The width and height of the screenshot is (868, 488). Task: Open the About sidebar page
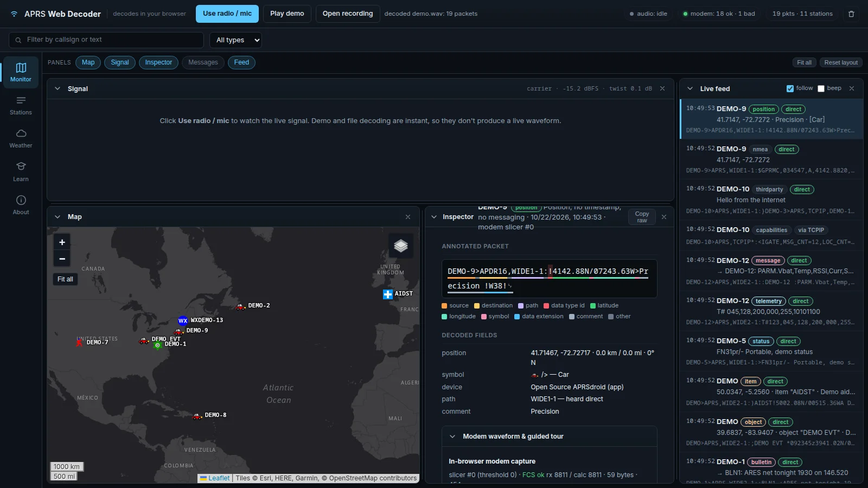[x=21, y=205]
